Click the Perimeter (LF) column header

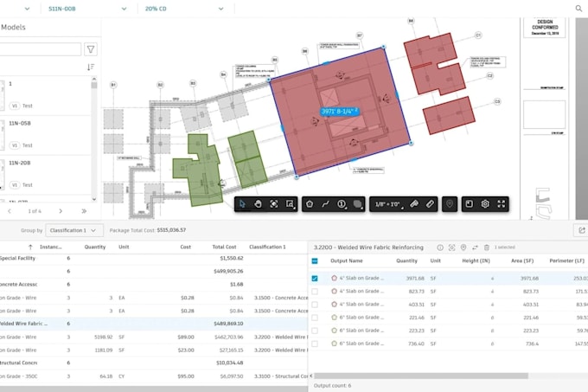566,260
